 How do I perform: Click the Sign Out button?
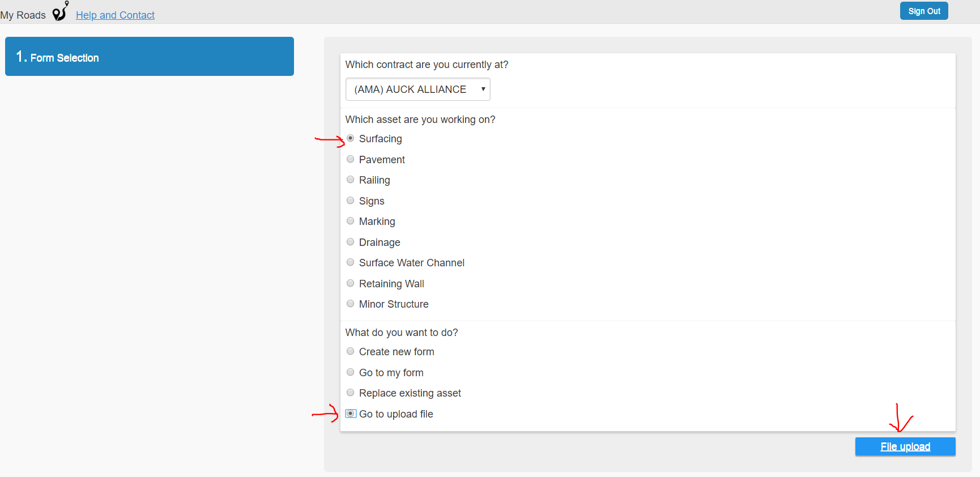pyautogui.click(x=923, y=11)
